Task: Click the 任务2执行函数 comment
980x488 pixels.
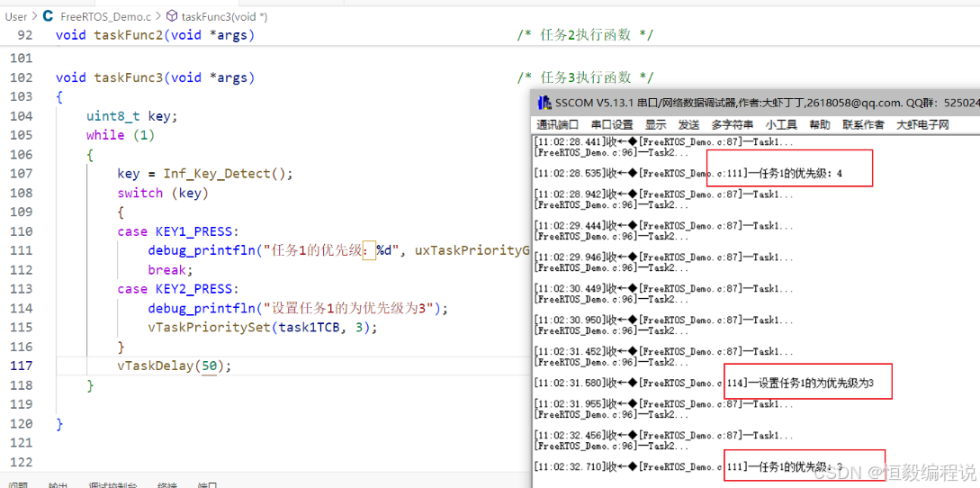Action: pyautogui.click(x=585, y=35)
